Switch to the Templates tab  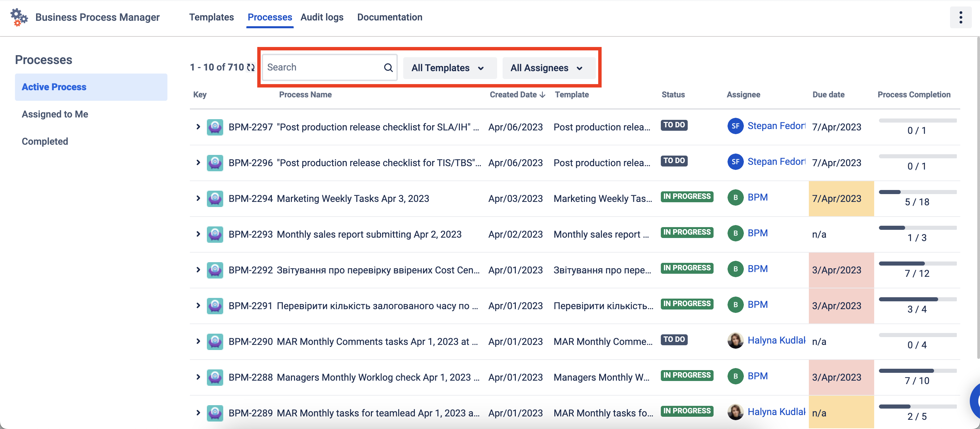point(211,17)
